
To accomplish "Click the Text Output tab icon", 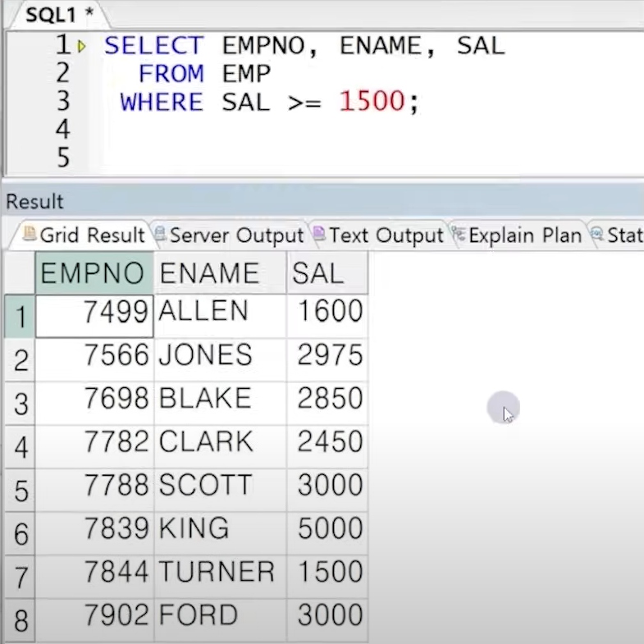I will tap(318, 234).
